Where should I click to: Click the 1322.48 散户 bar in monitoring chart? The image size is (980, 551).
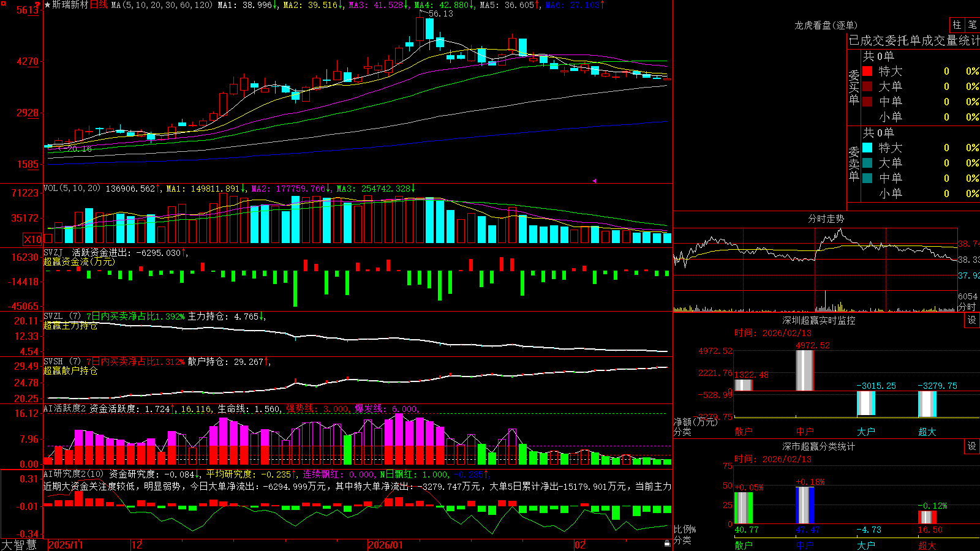coord(744,385)
